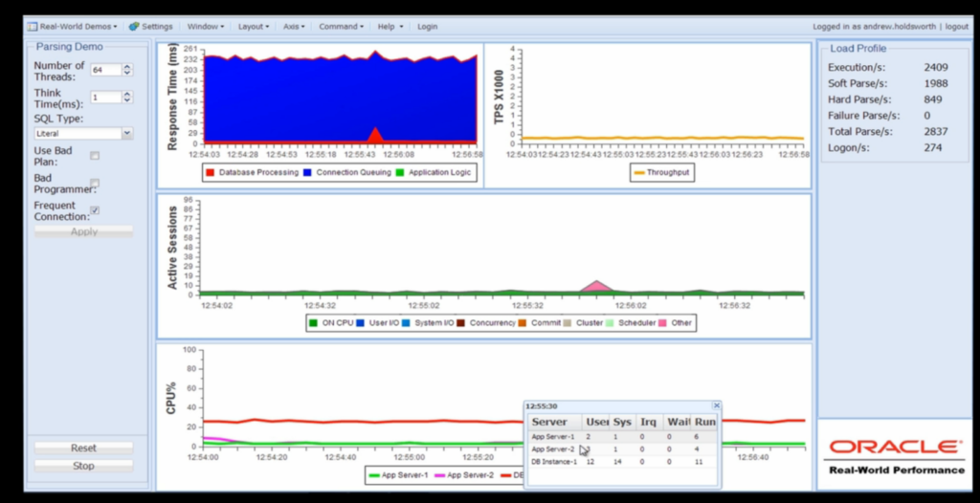
Task: Uncheck the Frequent Connection checkbox
Action: coord(95,210)
